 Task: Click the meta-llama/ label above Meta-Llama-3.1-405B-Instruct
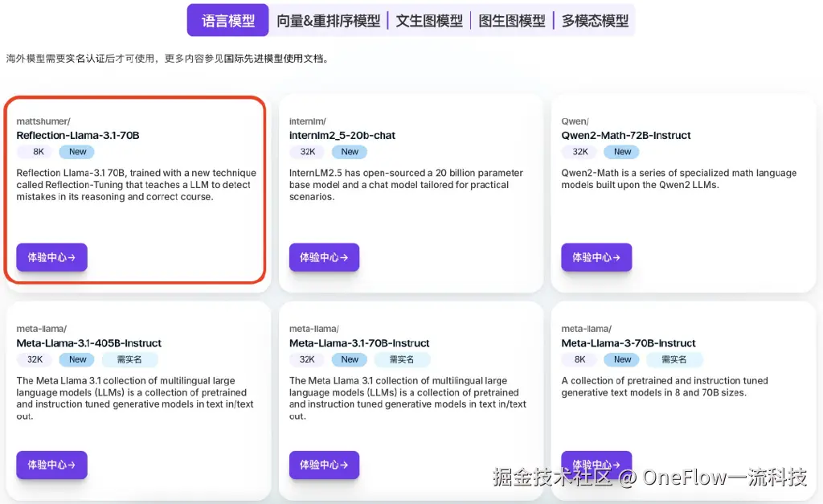click(42, 330)
